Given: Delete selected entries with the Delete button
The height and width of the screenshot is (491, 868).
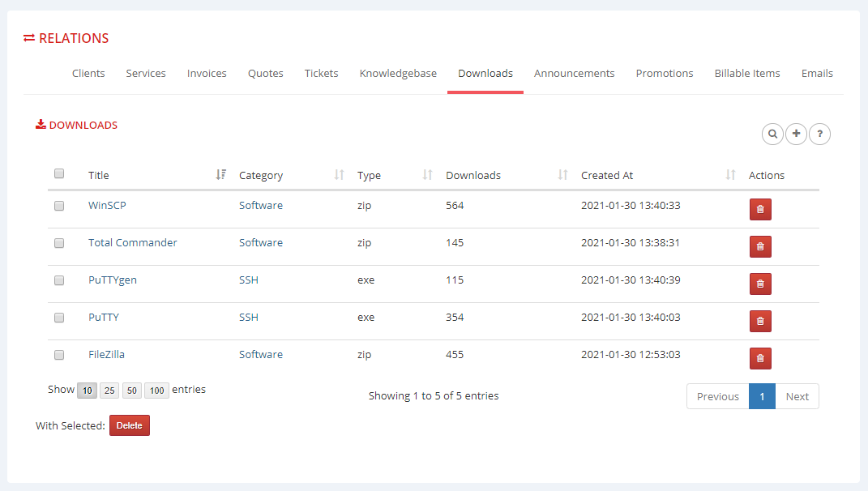Looking at the screenshot, I should pyautogui.click(x=129, y=425).
